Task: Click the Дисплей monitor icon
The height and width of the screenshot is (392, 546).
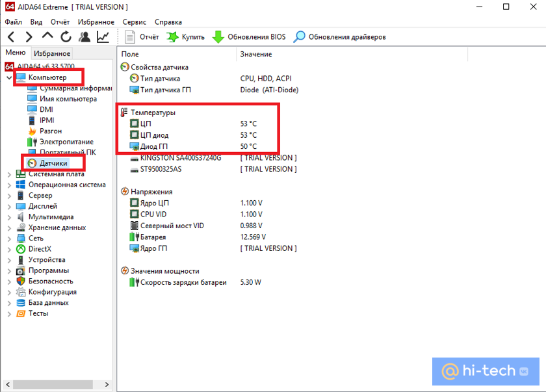Action: (x=21, y=206)
